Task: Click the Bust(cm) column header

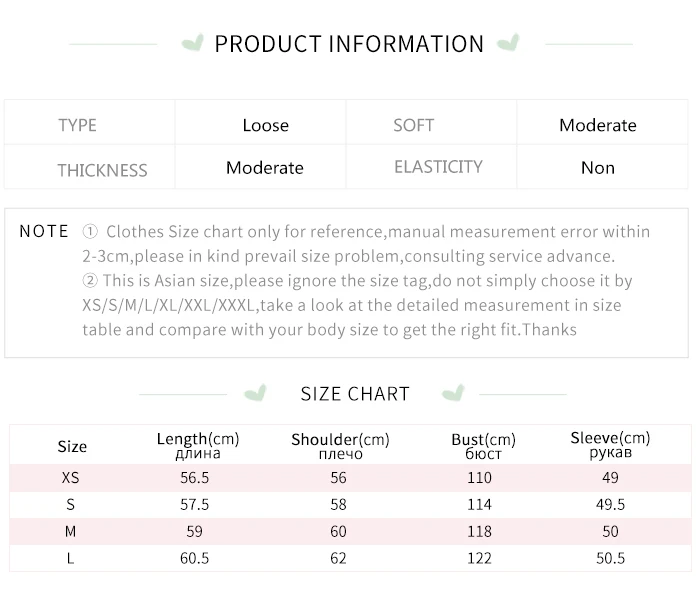Action: 483,446
